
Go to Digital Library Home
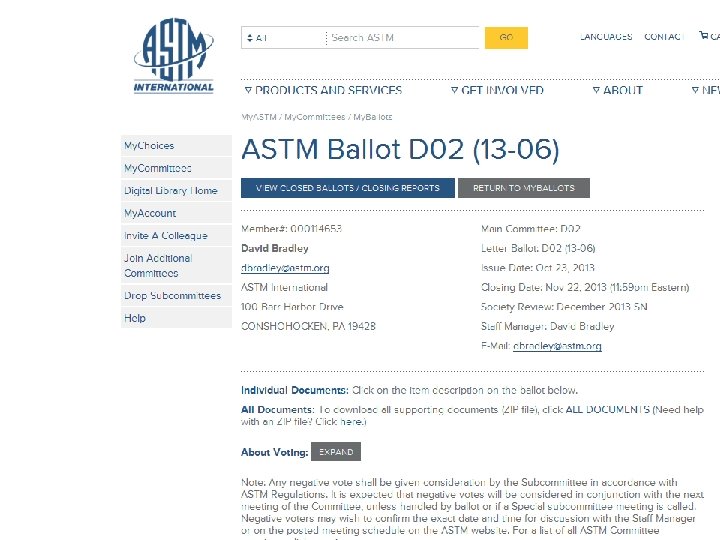tap(170, 191)
